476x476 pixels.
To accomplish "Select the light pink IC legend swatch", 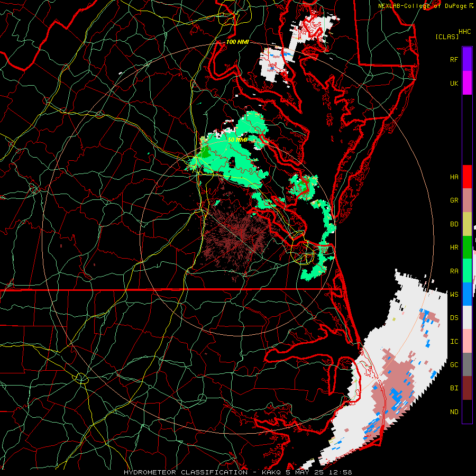I will [467, 341].
